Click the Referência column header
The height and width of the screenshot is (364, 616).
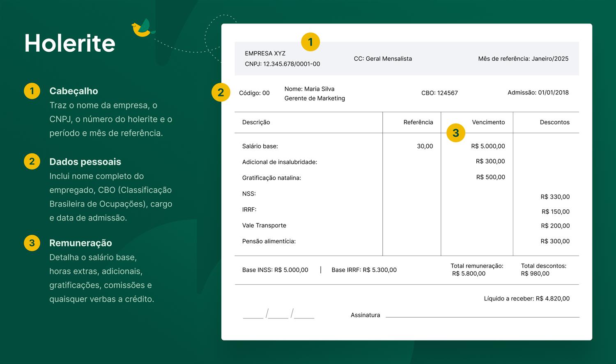(418, 122)
